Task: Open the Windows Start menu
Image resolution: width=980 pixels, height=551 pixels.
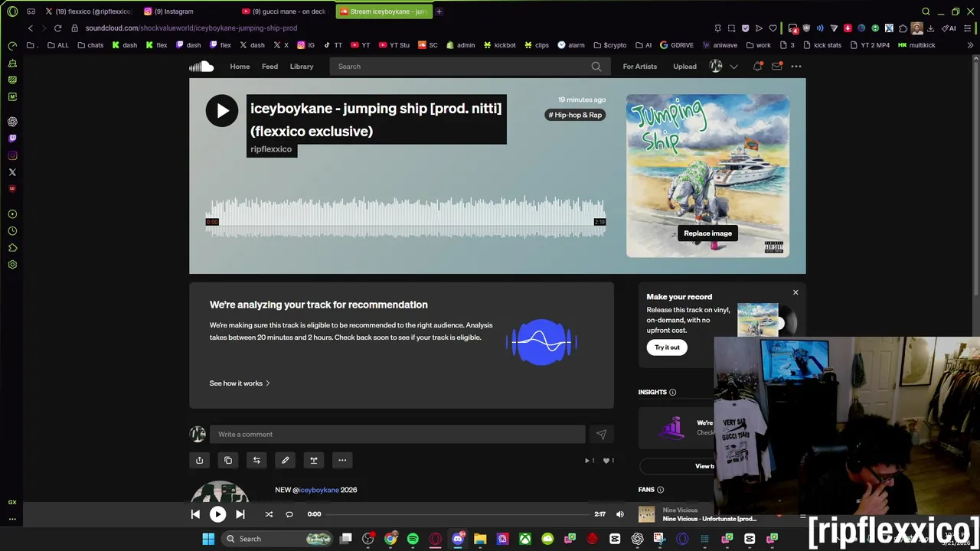Action: [x=208, y=539]
